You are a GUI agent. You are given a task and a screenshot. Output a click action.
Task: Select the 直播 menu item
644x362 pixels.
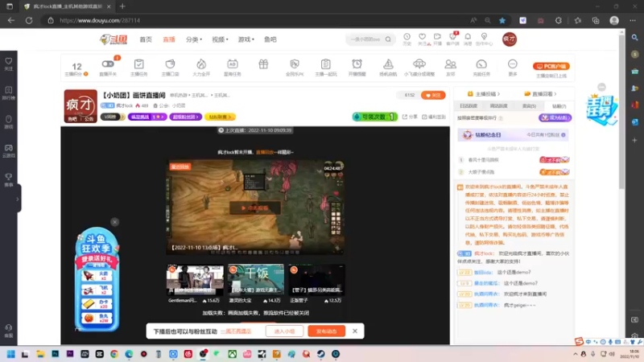[169, 39]
